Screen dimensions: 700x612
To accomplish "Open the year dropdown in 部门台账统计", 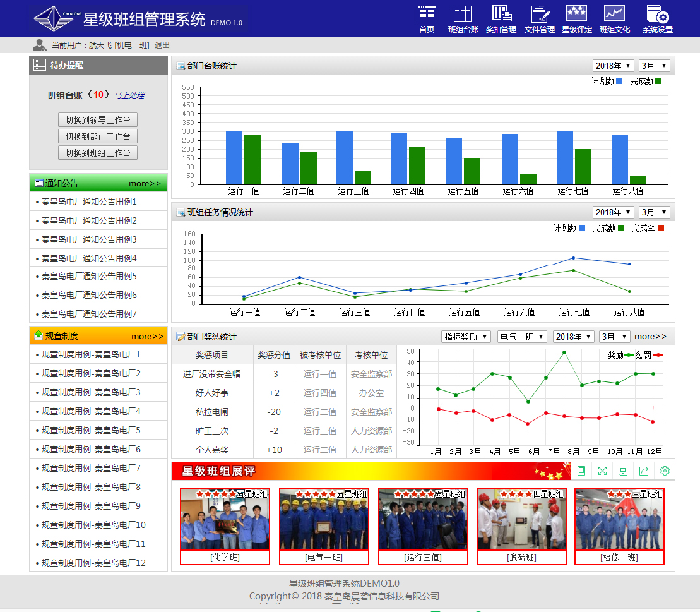I will (x=612, y=66).
